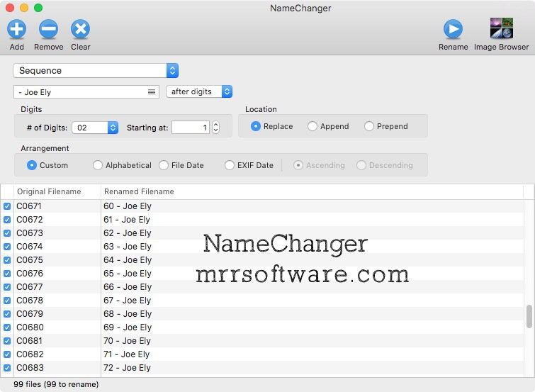
Task: Click the Original Filename column header
Action: tap(49, 191)
